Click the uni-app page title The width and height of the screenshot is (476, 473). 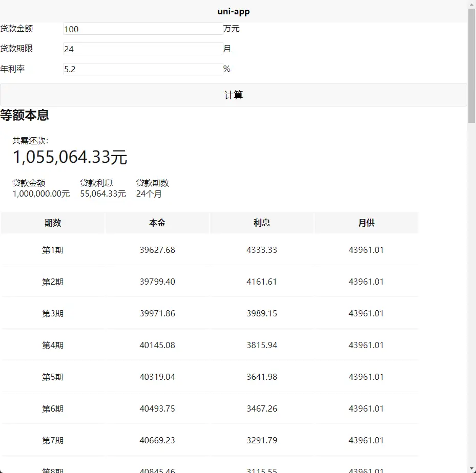pos(234,11)
